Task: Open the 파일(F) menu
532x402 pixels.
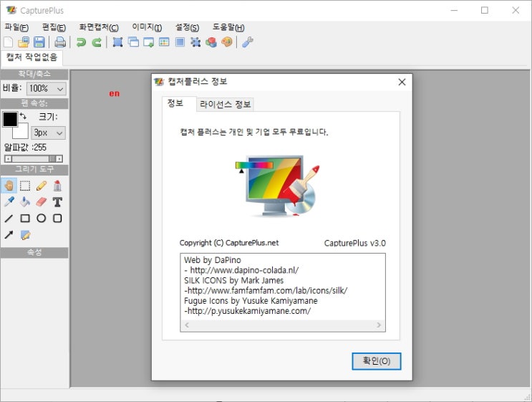Action: tap(16, 27)
